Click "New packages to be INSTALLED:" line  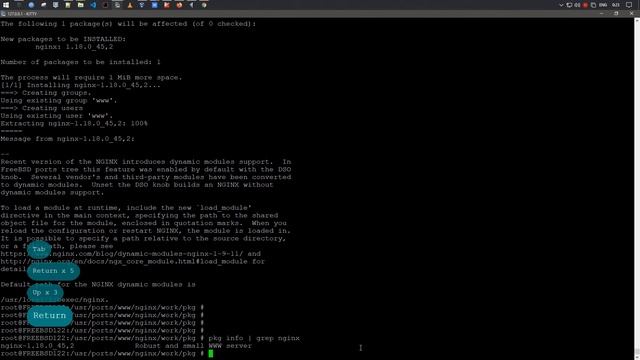[x=63, y=39]
